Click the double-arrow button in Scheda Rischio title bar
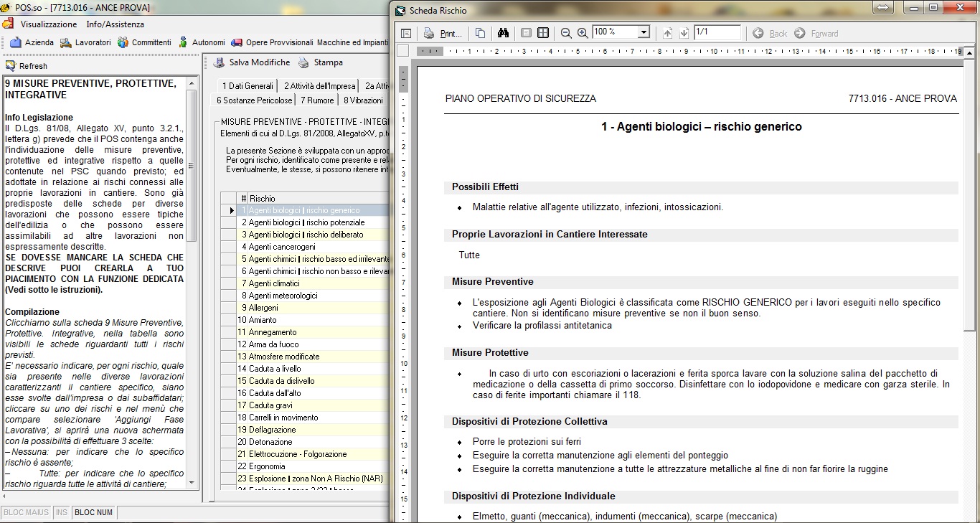Image resolution: width=980 pixels, height=523 pixels. (x=882, y=7)
